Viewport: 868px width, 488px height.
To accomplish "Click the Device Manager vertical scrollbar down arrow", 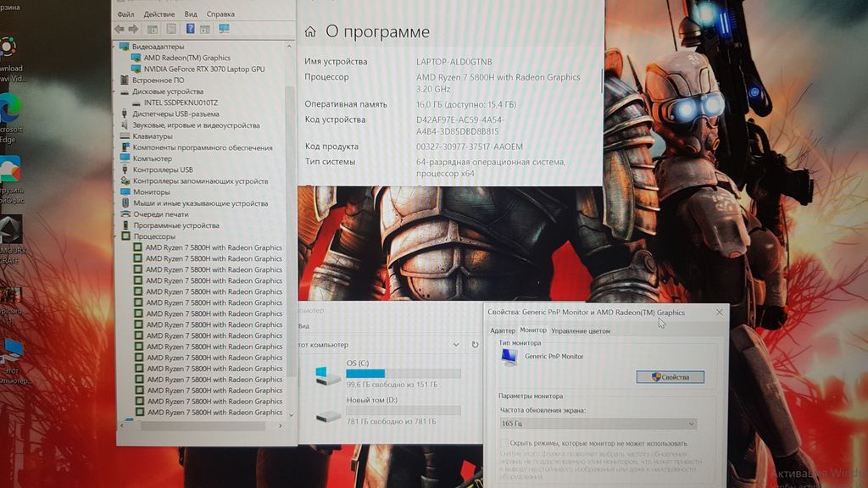I will 292,415.
